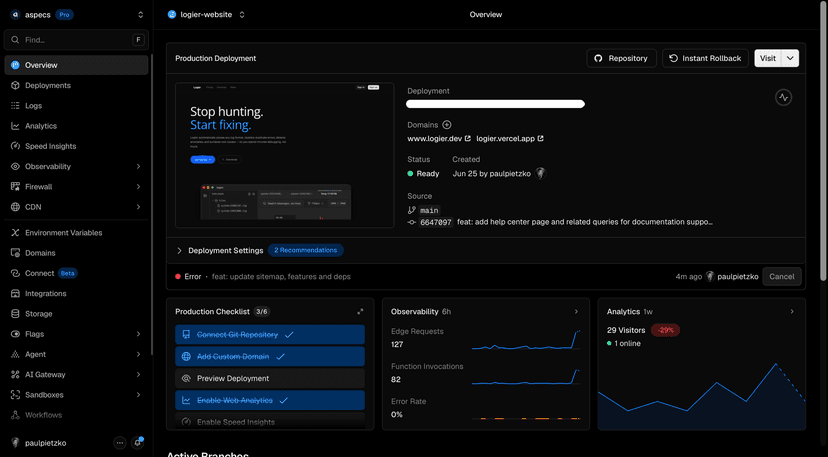The image size is (828, 457).
Task: Go to Logs page
Action: click(x=76, y=106)
